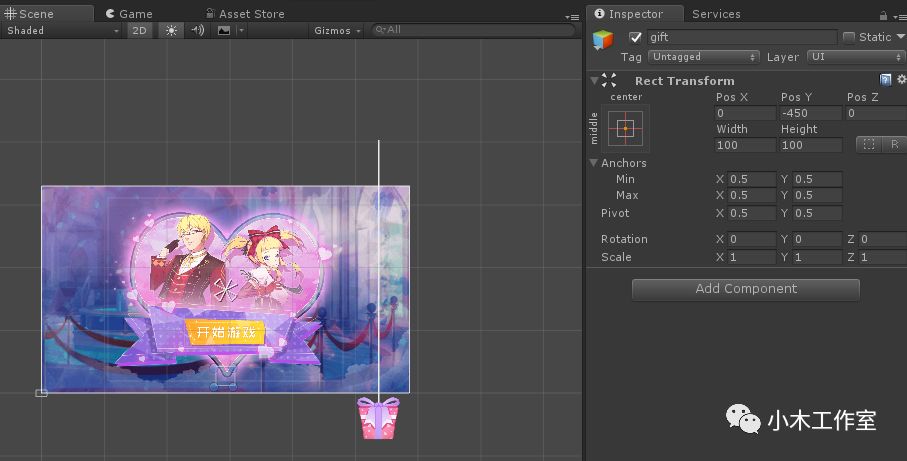Click Anchors Max Y field
The image size is (907, 461).
pos(817,196)
